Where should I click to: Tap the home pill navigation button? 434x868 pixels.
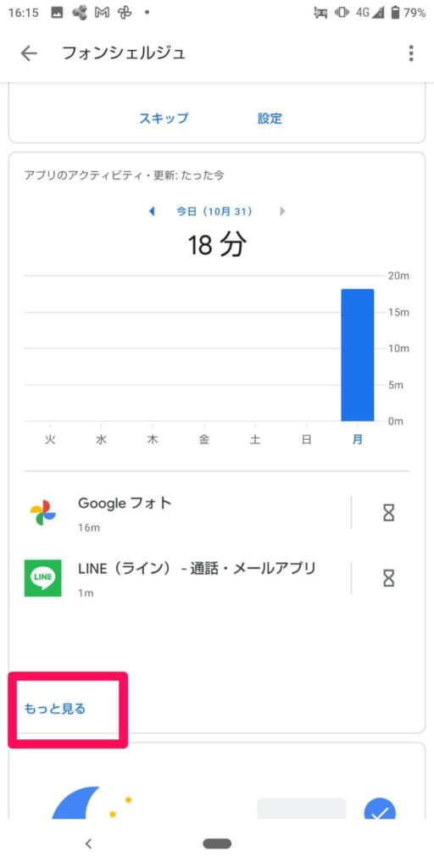(217, 843)
